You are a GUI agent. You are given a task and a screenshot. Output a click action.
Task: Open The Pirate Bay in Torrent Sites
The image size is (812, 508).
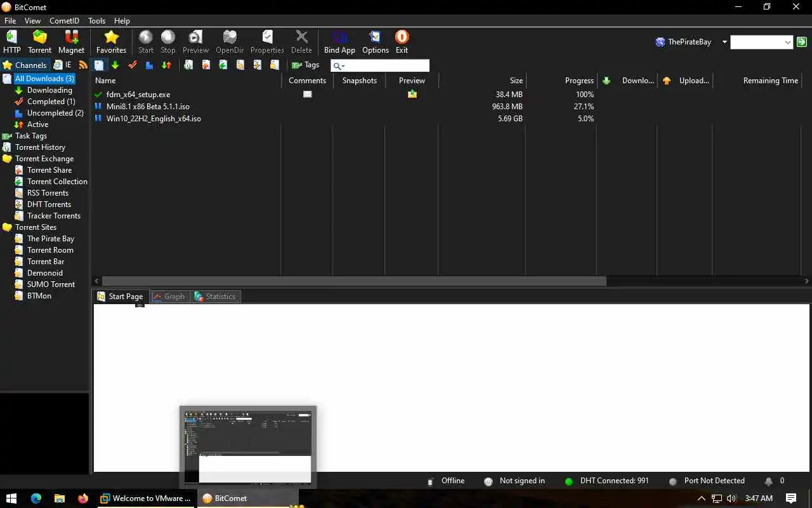51,239
